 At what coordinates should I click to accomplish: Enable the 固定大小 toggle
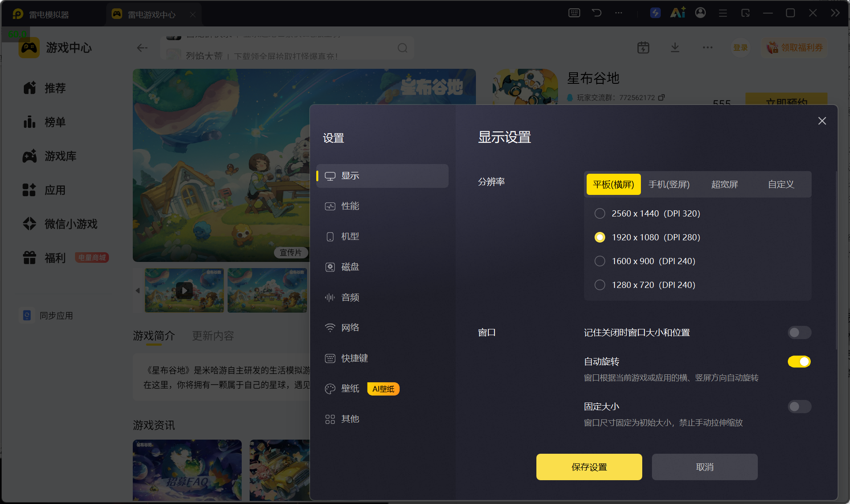coord(799,407)
